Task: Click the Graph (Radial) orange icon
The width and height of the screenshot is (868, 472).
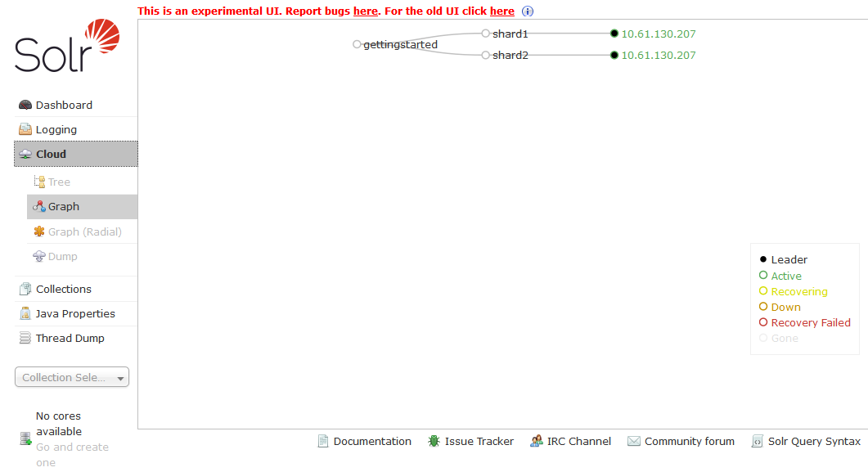Action: 39,232
